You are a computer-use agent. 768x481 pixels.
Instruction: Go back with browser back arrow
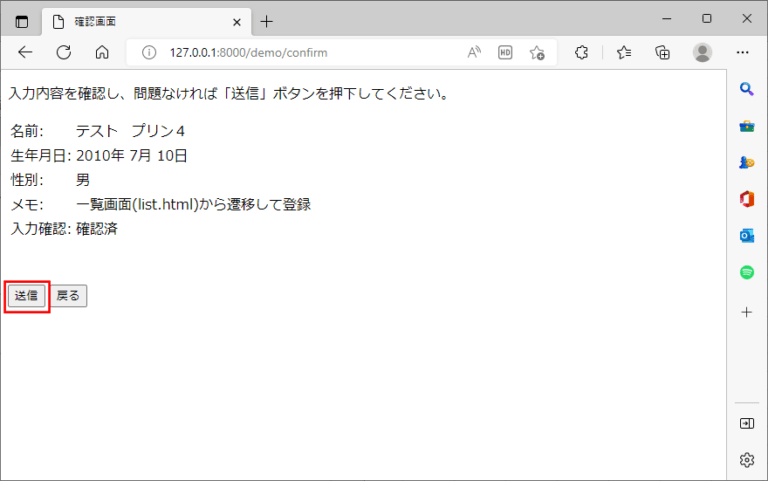pos(26,52)
